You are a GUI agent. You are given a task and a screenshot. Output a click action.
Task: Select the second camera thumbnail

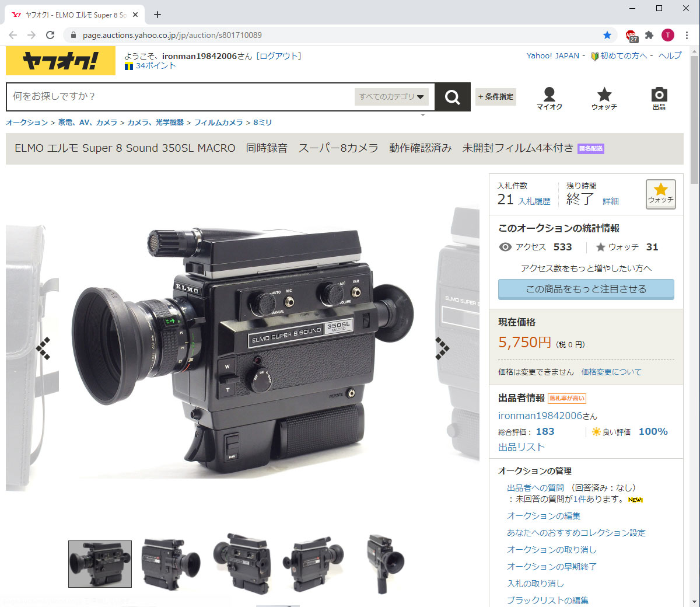click(x=170, y=564)
